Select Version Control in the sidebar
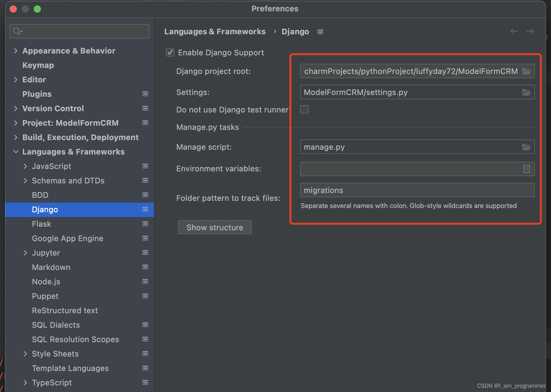This screenshot has height=392, width=551. tap(53, 108)
